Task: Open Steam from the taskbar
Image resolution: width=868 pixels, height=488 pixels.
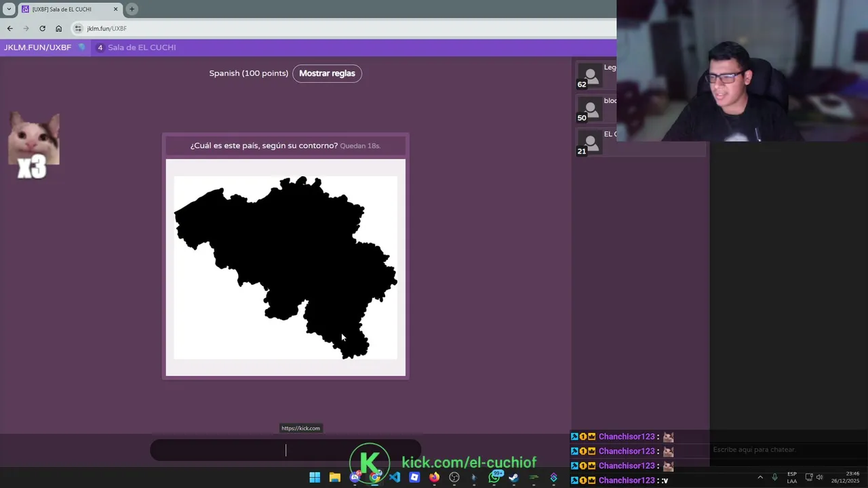Action: tap(514, 477)
